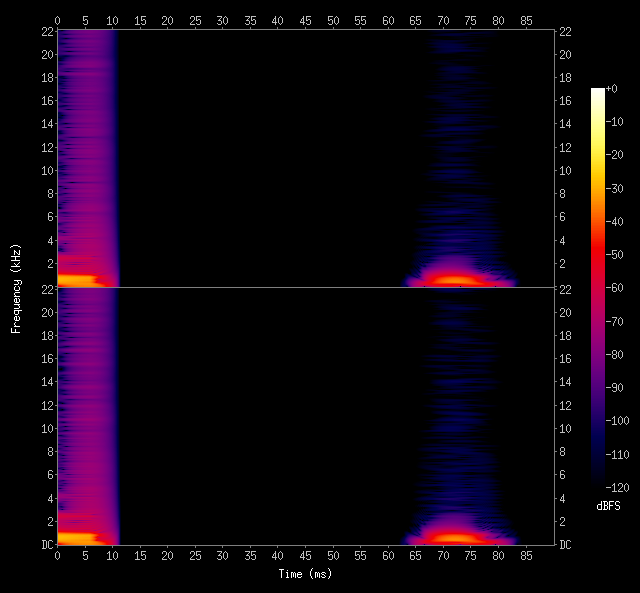Screen dimensions: 640x593
Task: Click the bright 72 ms burst in the bottom channel
Action: click(x=453, y=538)
